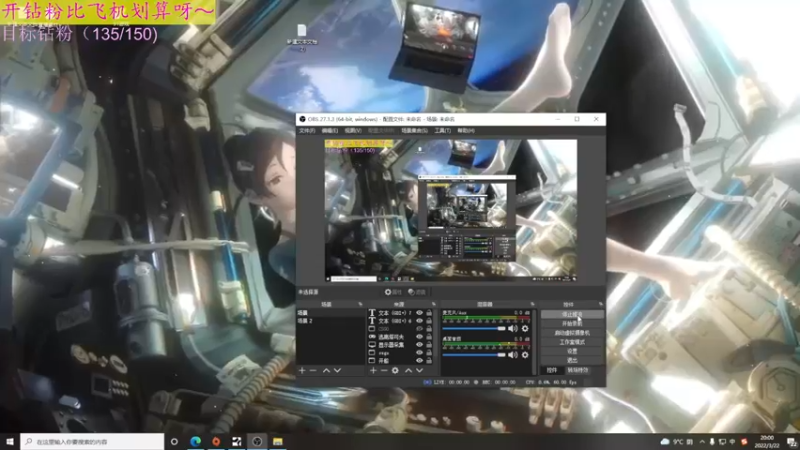Pop out the 控件 dock via header icon

coord(601,305)
